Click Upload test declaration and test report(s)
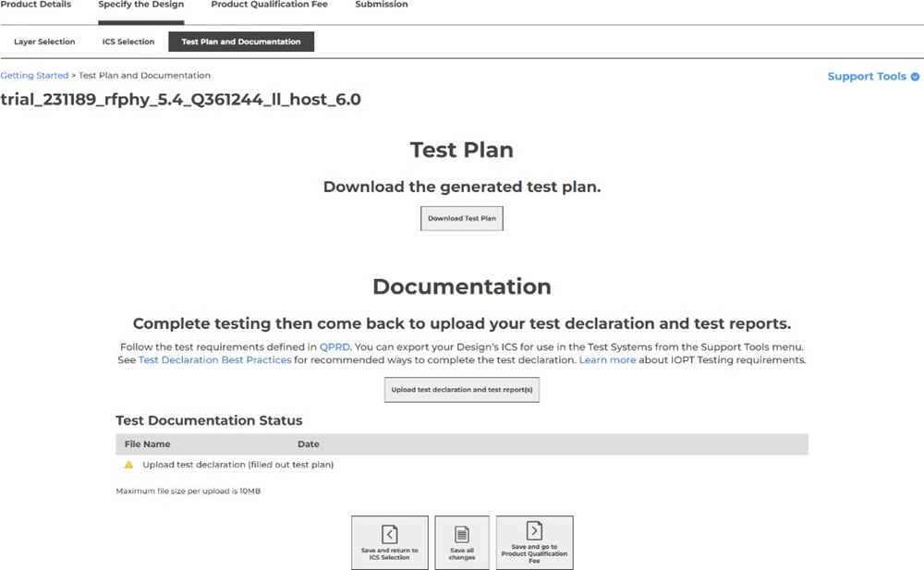This screenshot has height=570, width=924. (462, 390)
